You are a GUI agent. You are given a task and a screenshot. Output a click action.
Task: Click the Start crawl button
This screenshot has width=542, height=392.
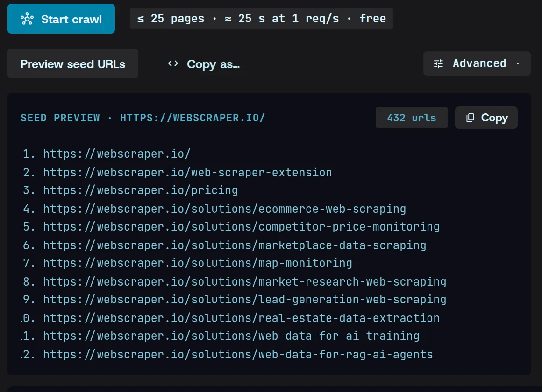tap(61, 19)
